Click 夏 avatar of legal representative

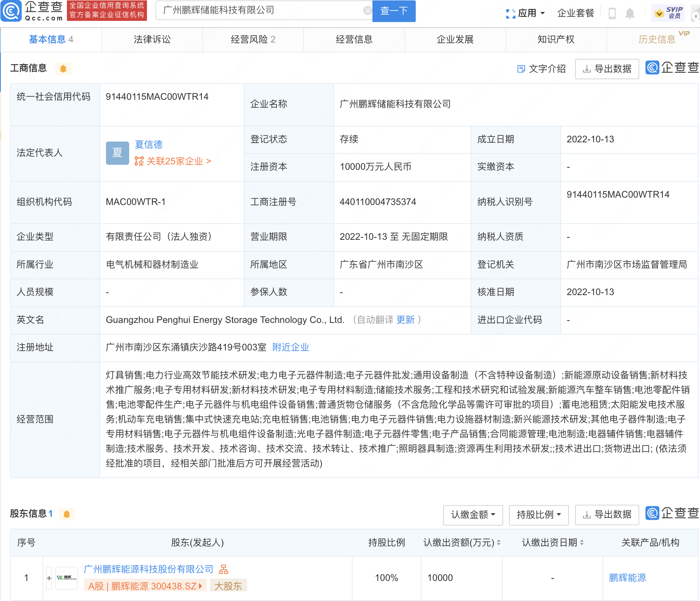point(118,153)
